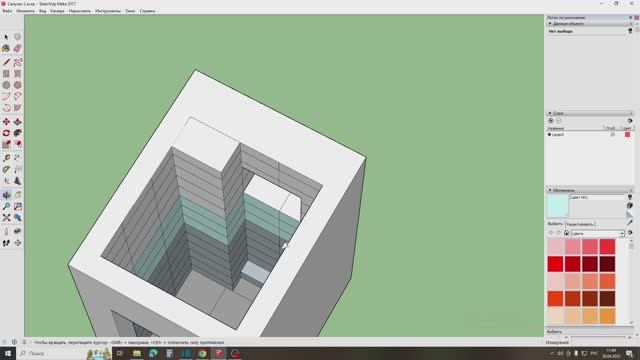The width and height of the screenshot is (640, 360).
Task: Collapse the Entity Info panel header
Action: coord(589,24)
